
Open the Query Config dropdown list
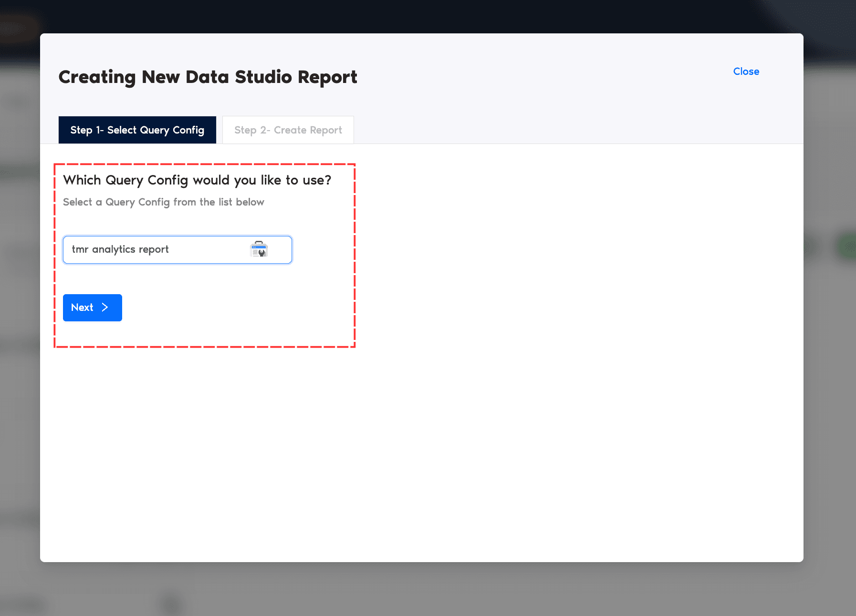[177, 249]
